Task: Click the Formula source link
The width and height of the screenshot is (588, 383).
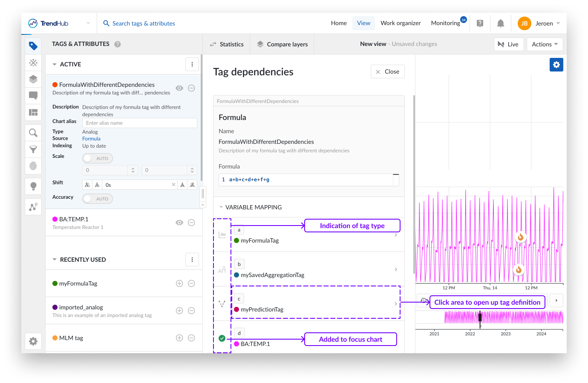Action: pos(91,139)
